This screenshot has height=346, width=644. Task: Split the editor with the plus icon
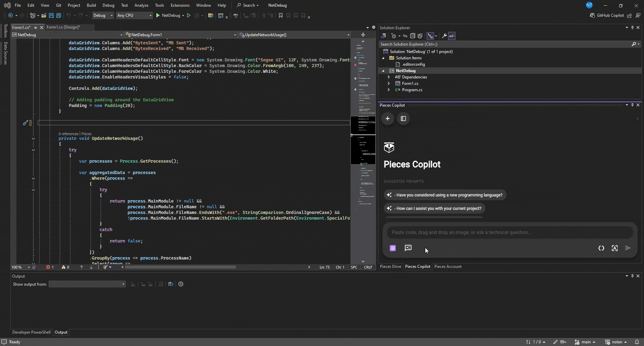click(363, 35)
